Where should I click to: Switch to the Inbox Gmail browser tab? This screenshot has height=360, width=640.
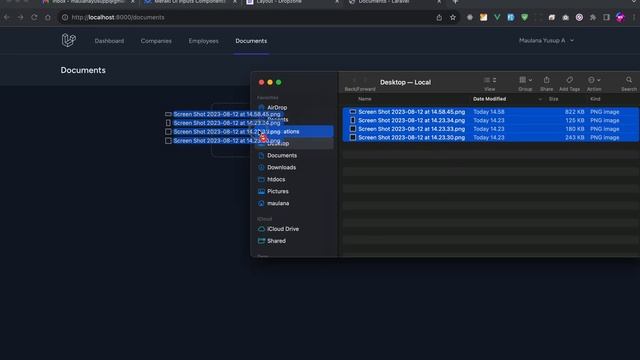[x=88, y=2]
